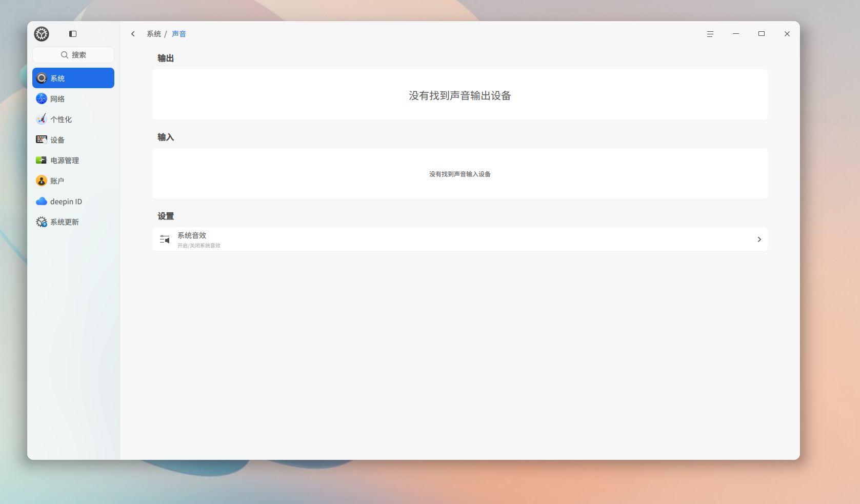Click the deepin ID cloud icon

[x=42, y=201]
